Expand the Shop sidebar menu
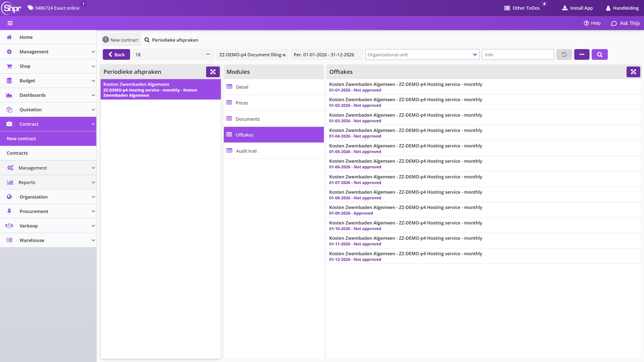The image size is (644, 362). click(x=48, y=66)
